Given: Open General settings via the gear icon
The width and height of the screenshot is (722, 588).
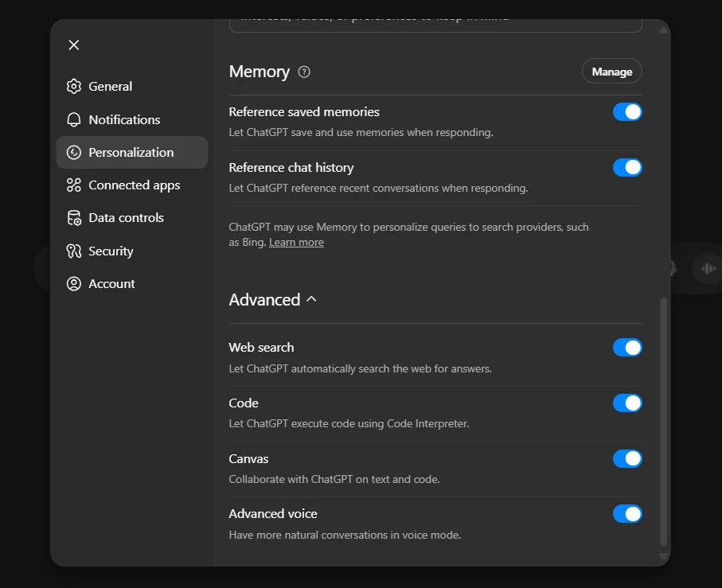Looking at the screenshot, I should click(x=73, y=86).
